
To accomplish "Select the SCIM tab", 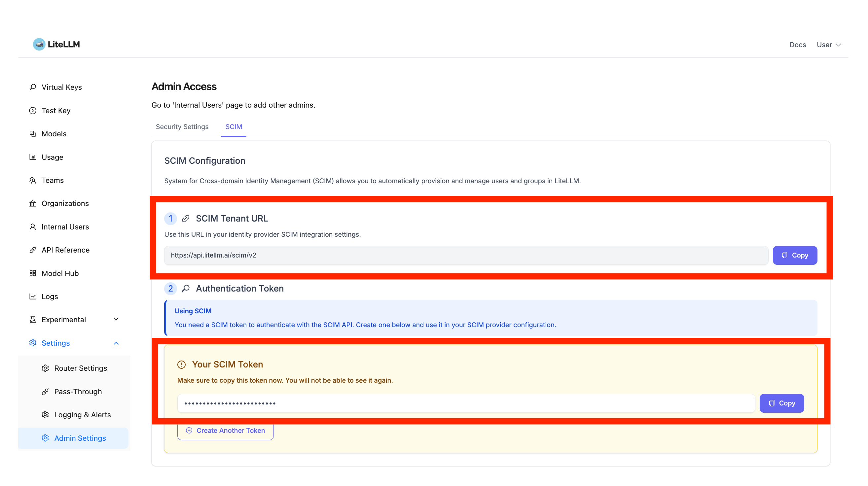I will pyautogui.click(x=234, y=127).
